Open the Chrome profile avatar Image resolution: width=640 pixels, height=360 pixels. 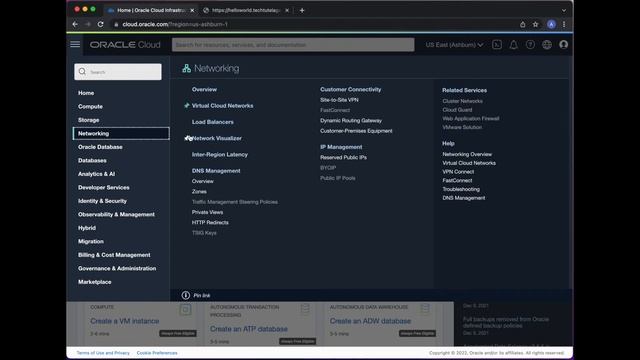click(551, 24)
